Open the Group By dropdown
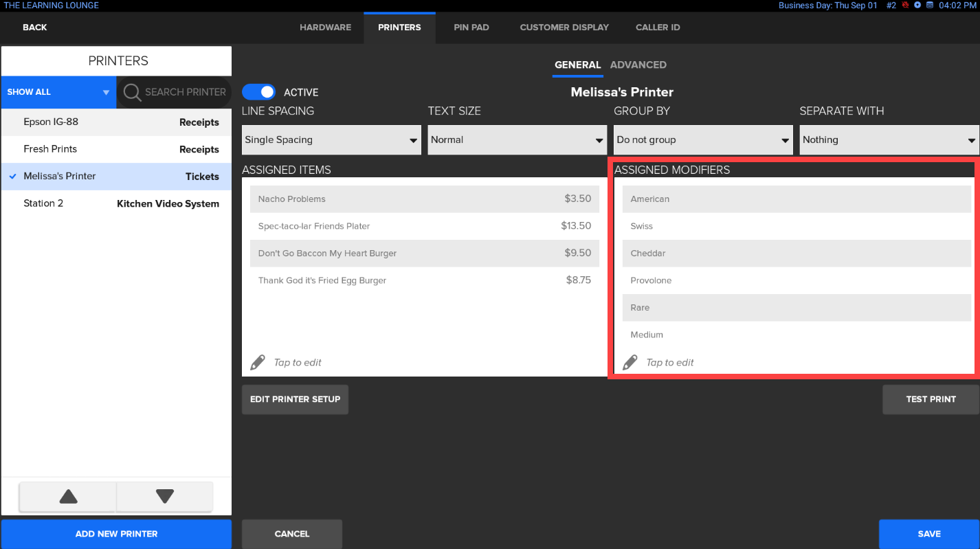The height and width of the screenshot is (549, 980). (703, 140)
